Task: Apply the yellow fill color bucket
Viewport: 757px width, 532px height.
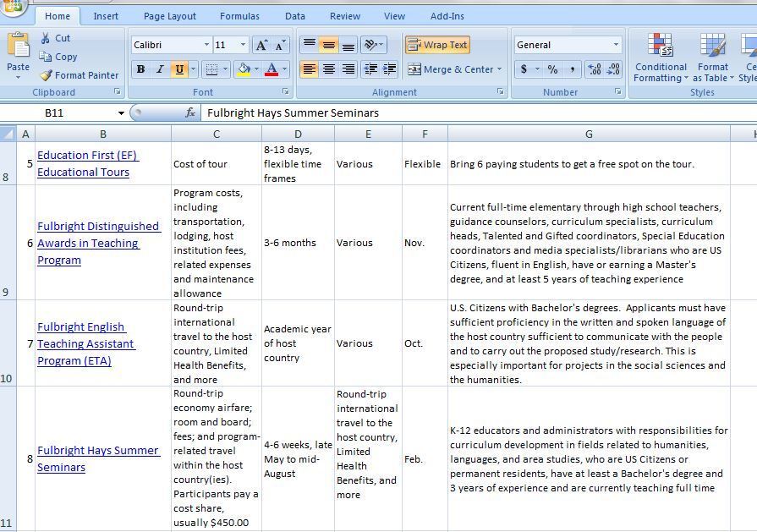Action: click(244, 69)
